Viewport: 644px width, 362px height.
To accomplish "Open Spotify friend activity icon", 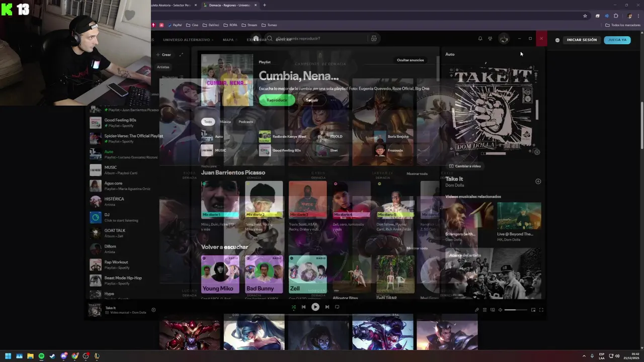I will coord(490,39).
